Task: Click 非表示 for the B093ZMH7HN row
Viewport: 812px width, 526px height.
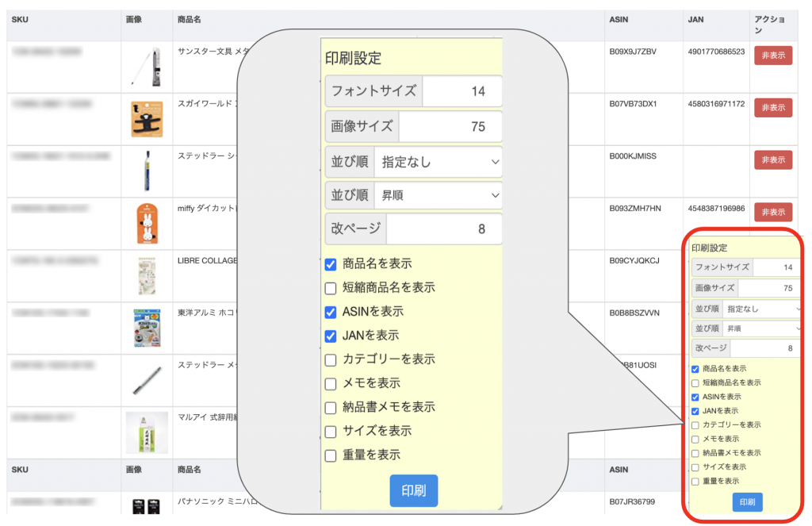Action: pyautogui.click(x=773, y=212)
